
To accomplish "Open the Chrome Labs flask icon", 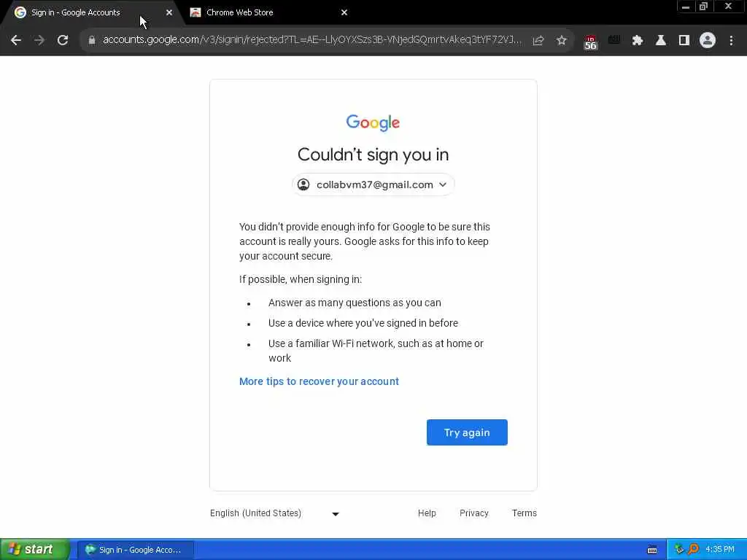I will 661,41.
